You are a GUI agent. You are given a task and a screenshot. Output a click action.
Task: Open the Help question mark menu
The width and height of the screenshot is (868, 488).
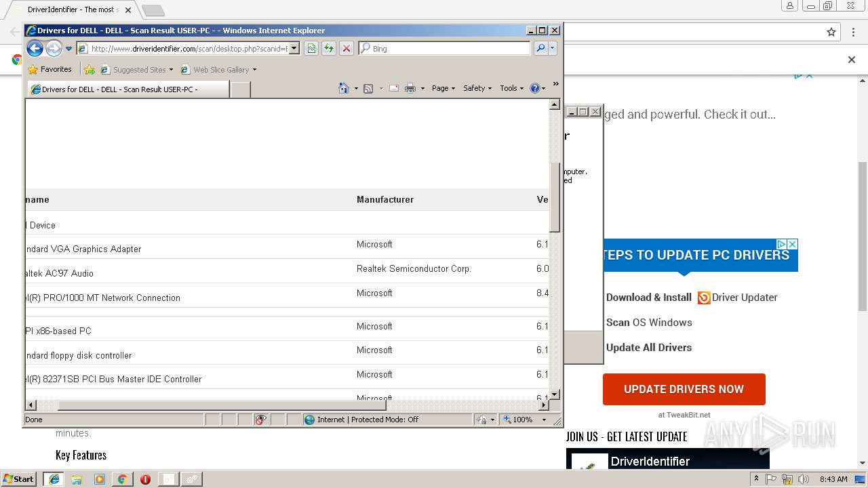(537, 88)
